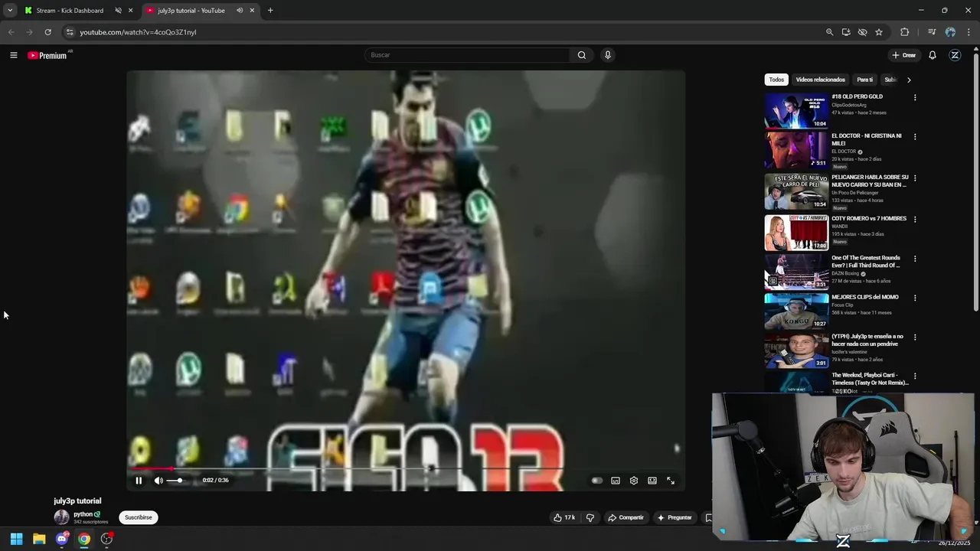Mute the Kick Dashboard tab audio

[118, 11]
